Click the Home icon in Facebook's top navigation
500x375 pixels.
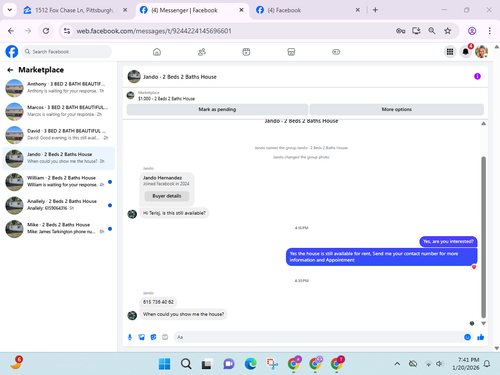point(157,52)
